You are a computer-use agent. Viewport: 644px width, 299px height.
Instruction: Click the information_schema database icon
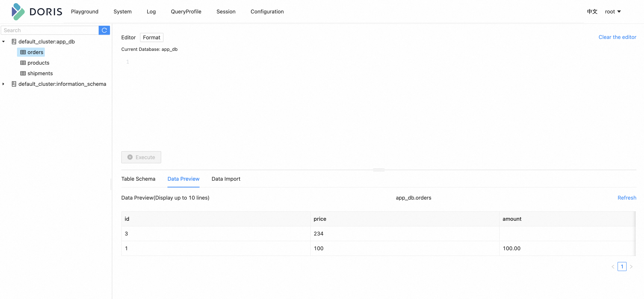[14, 84]
